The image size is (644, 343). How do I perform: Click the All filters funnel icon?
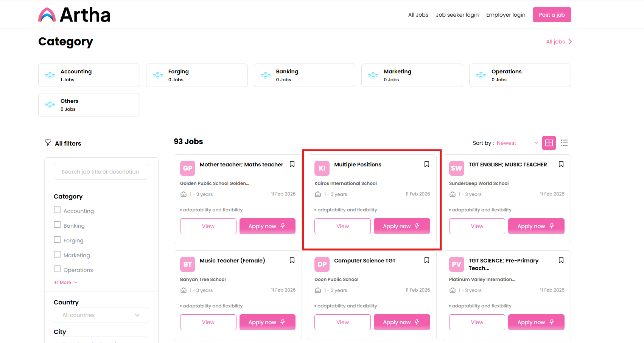[48, 143]
